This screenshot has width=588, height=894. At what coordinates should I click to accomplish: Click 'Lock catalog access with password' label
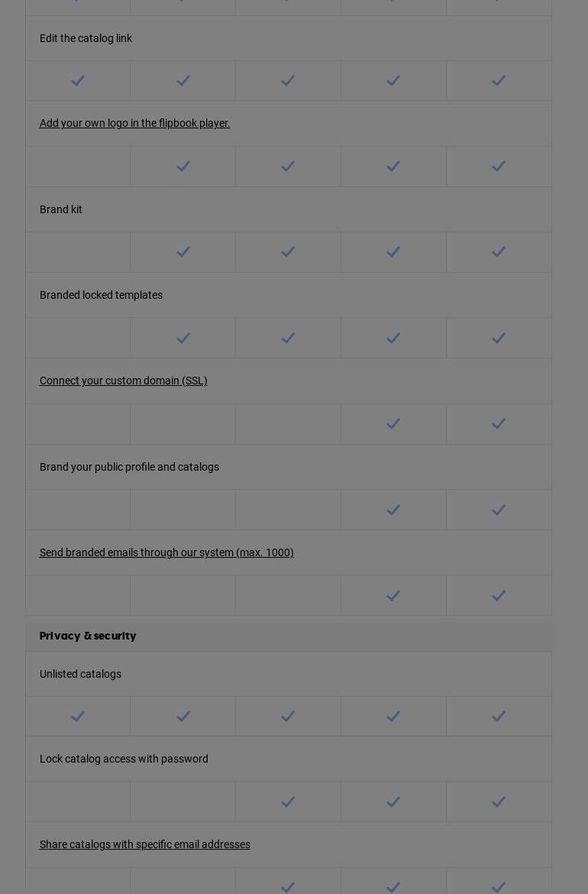124,759
